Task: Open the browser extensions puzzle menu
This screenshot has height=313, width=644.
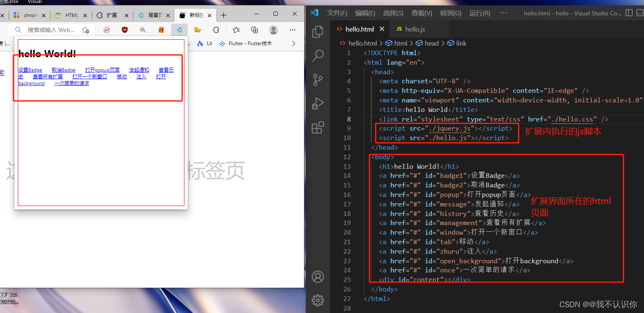Action: 216,30
